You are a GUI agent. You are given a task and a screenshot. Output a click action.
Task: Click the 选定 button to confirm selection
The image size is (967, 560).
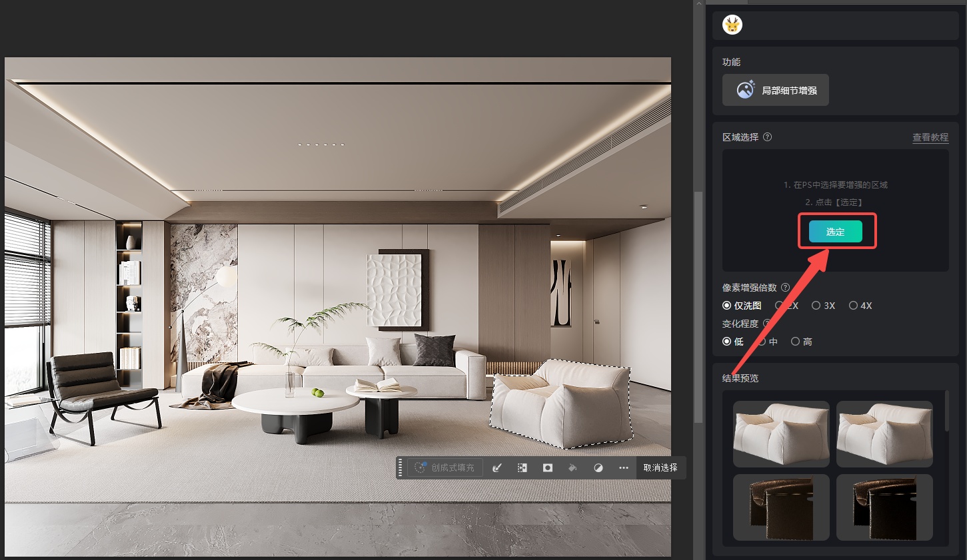pos(836,232)
